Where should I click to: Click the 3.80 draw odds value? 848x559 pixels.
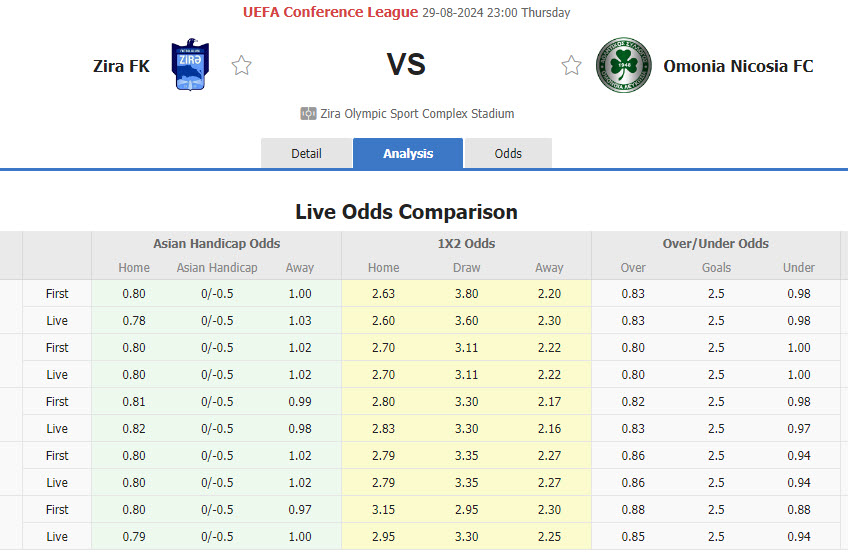466,294
